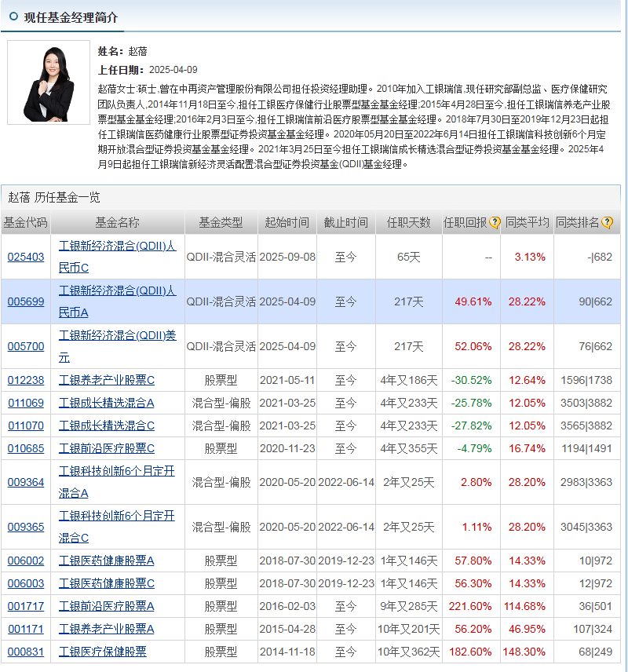
Task: Open 工银医药健康股票C fund page
Action: pyautogui.click(x=106, y=583)
